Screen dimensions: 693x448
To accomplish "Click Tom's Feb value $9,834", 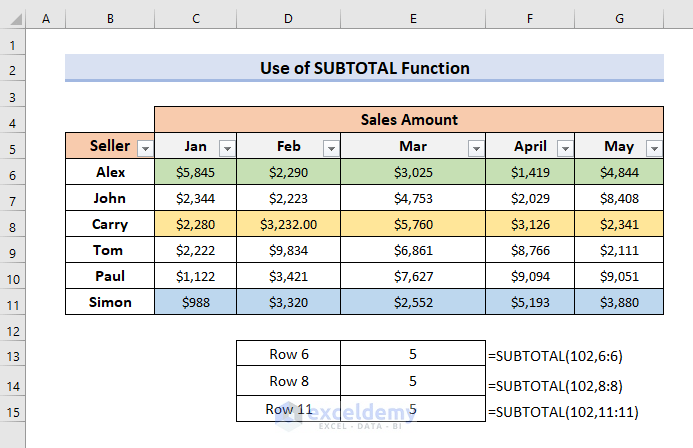I will tap(287, 250).
